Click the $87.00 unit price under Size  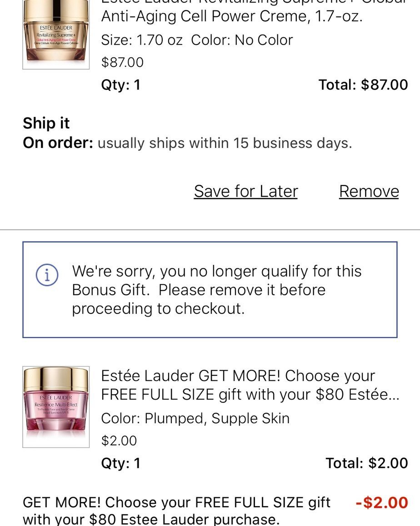point(122,62)
